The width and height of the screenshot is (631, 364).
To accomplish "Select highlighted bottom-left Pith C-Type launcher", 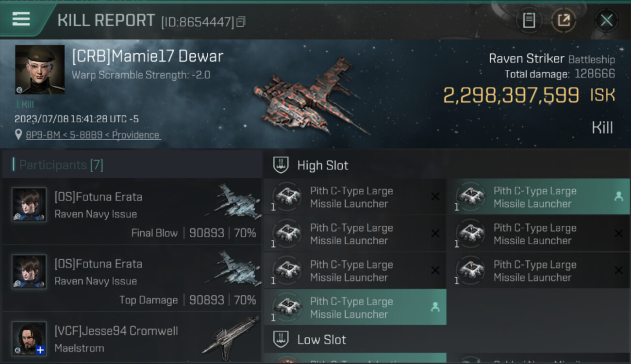I will 355,307.
